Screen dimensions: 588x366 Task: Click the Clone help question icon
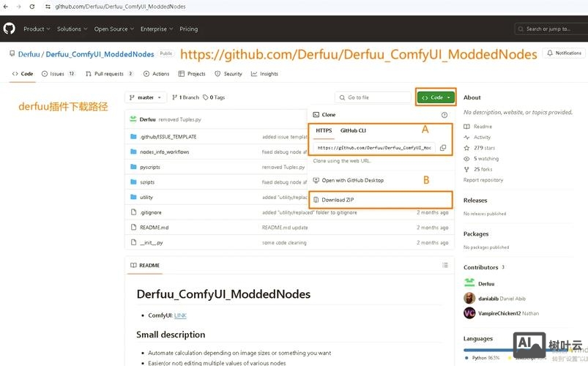point(444,115)
